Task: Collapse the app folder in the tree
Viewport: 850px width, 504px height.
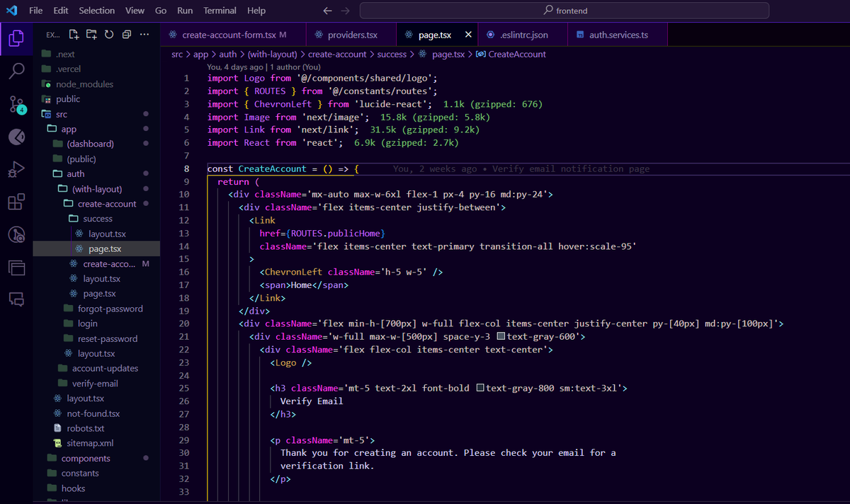Action: (x=96, y=129)
